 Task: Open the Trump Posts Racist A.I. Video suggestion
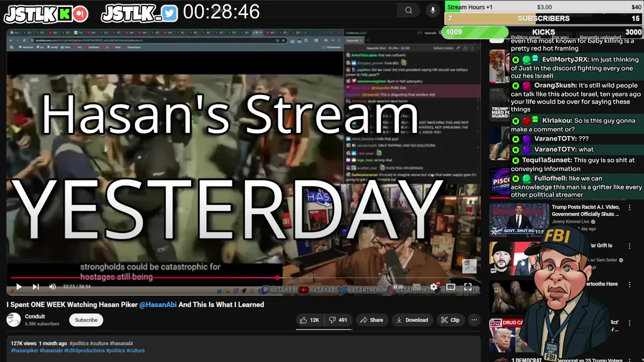[x=586, y=210]
